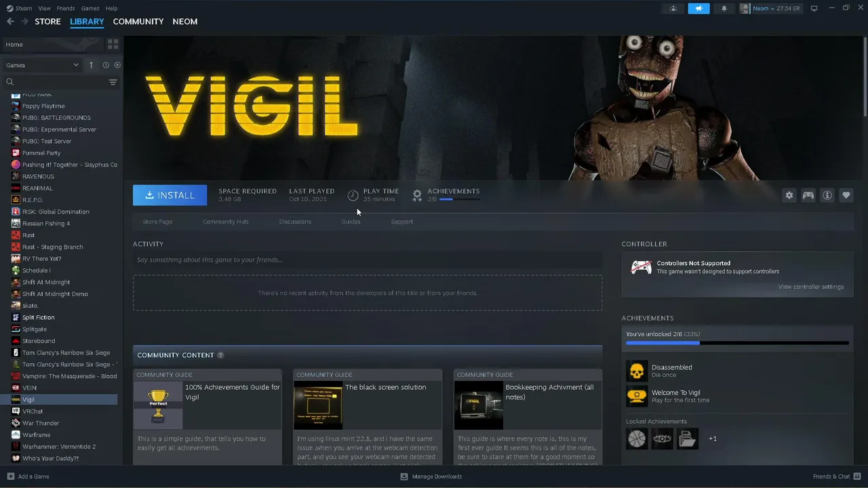Image resolution: width=868 pixels, height=488 pixels.
Task: Click View controller settings link
Action: click(x=811, y=287)
